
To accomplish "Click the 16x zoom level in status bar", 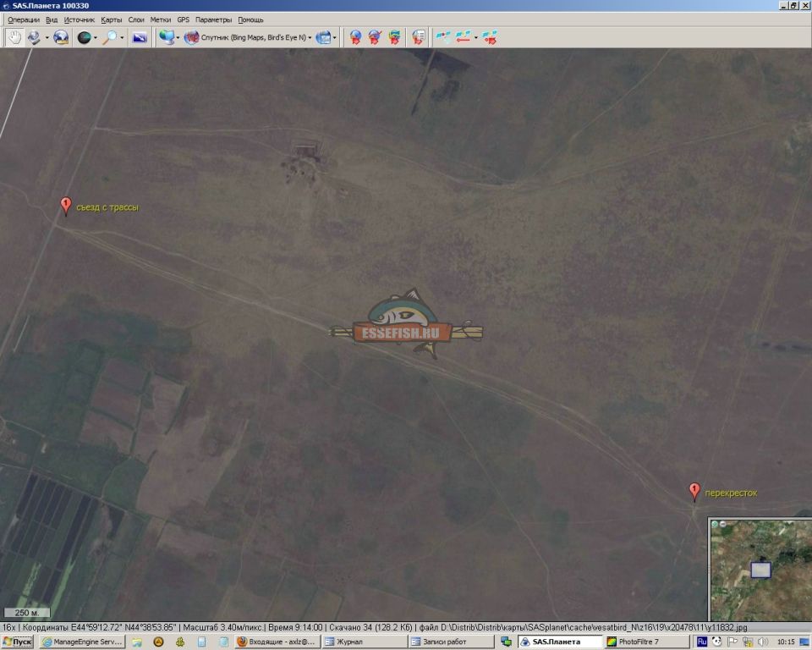I will tap(8, 627).
